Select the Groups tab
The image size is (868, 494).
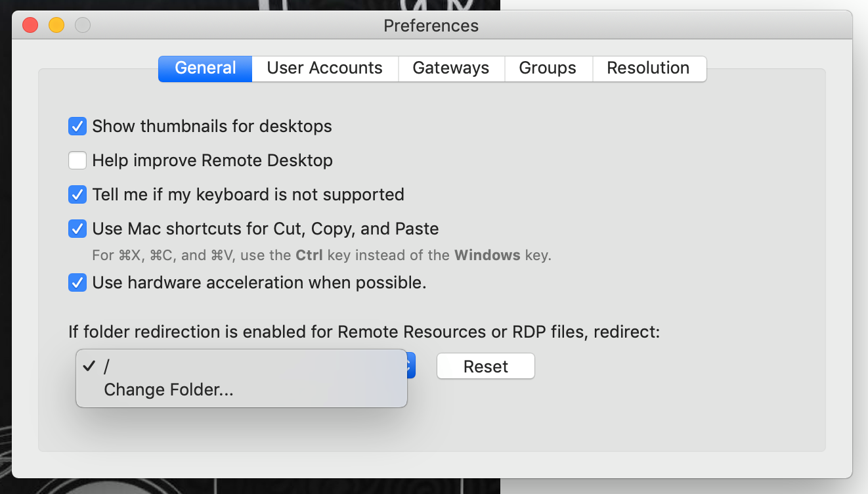pyautogui.click(x=548, y=68)
